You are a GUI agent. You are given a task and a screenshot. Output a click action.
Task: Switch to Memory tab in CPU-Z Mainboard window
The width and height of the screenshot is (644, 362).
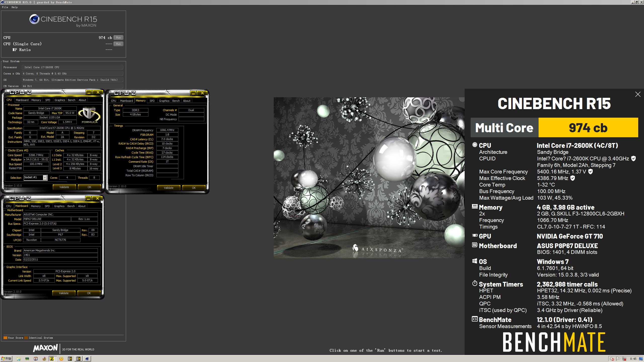(36, 206)
